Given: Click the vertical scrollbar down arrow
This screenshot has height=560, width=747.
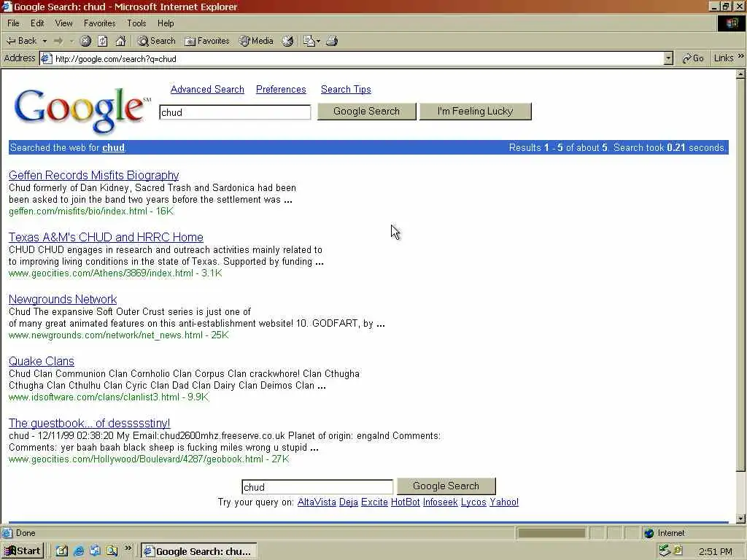Looking at the screenshot, I should [741, 519].
